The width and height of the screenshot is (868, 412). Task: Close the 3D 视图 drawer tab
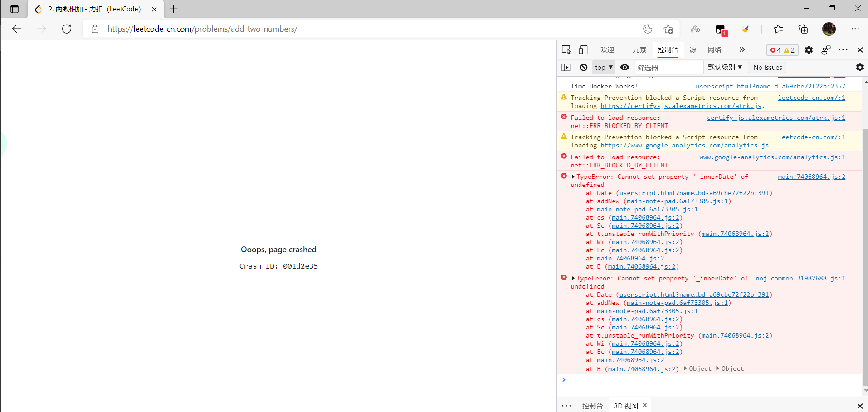click(644, 405)
